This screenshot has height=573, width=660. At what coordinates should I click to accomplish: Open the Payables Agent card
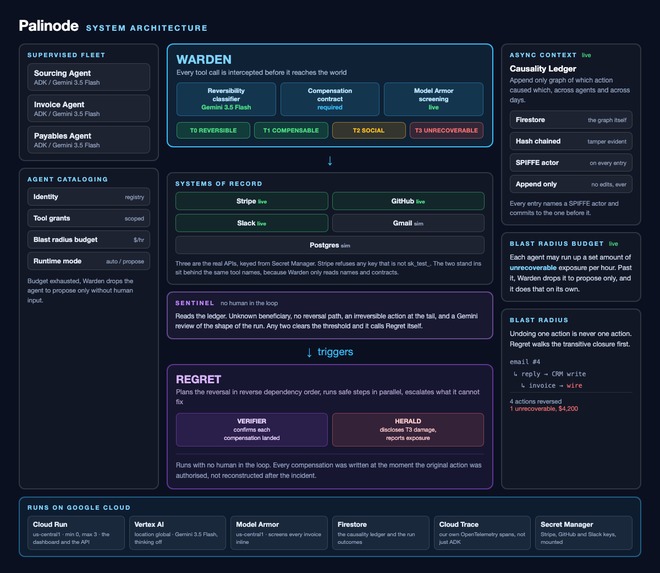pos(88,140)
